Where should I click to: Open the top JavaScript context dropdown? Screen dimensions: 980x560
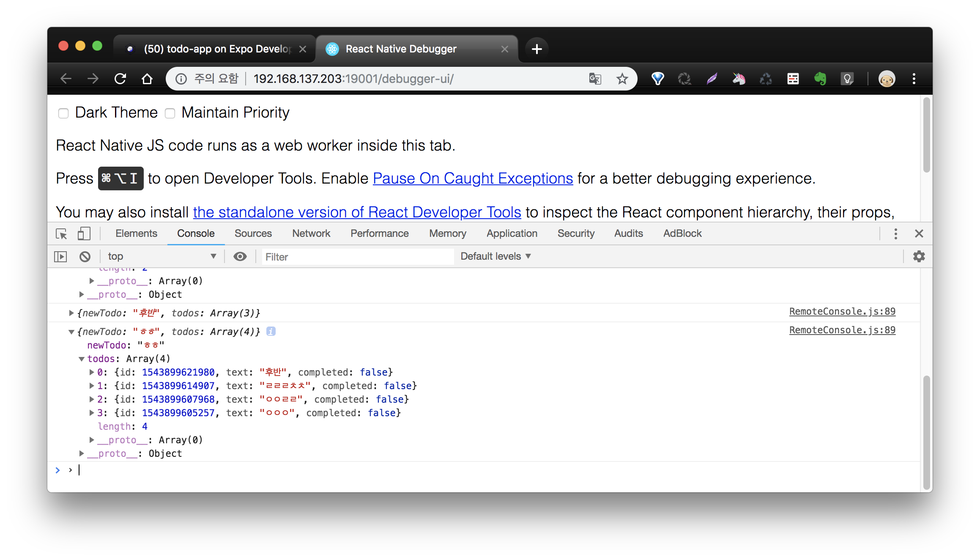click(162, 256)
